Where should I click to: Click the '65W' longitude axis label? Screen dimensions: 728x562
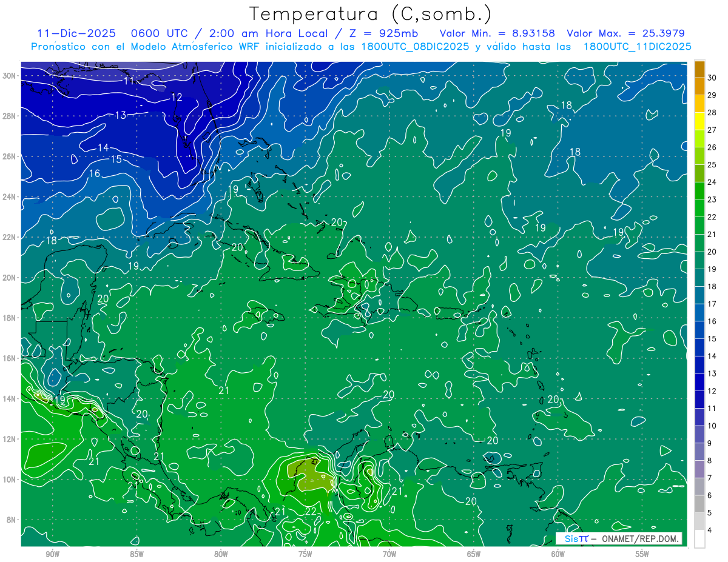point(474,554)
